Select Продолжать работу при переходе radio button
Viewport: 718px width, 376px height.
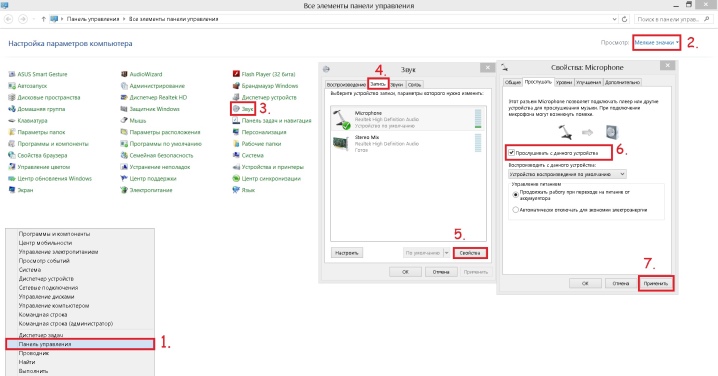tap(516, 195)
